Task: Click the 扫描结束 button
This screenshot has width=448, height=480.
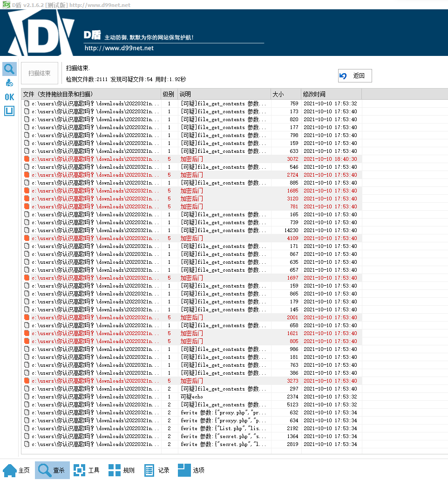Action: (40, 73)
